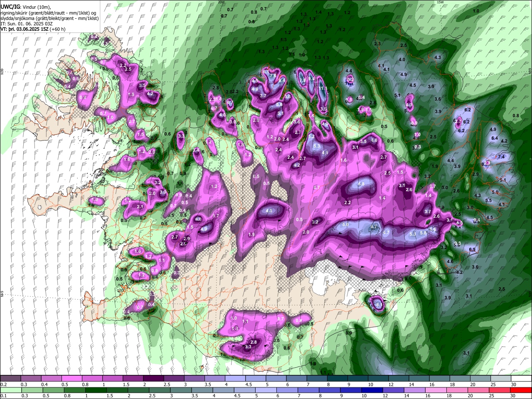Image resolution: width=532 pixels, height=399 pixels.
Task: Click the '(+60 h)' forecast offset text
Action: click(x=57, y=29)
